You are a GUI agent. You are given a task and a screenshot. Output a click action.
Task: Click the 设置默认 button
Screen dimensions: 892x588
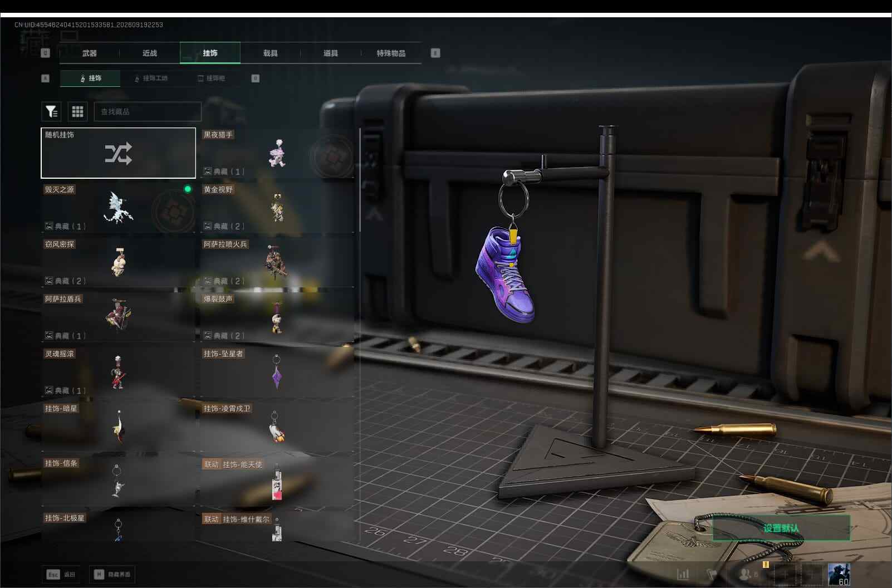[781, 528]
